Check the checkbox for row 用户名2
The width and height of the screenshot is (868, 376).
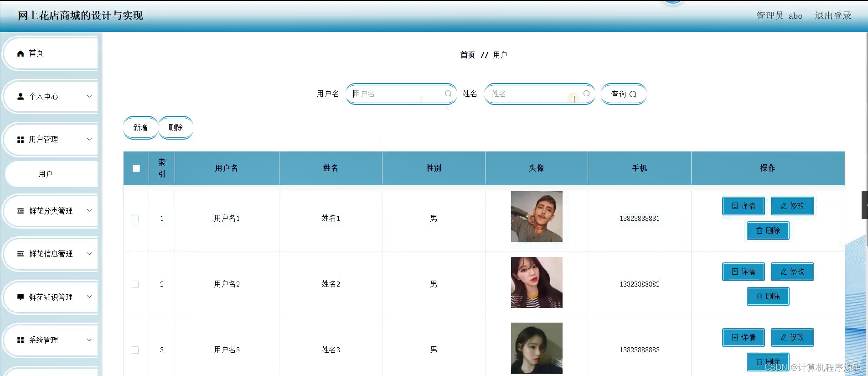[135, 284]
